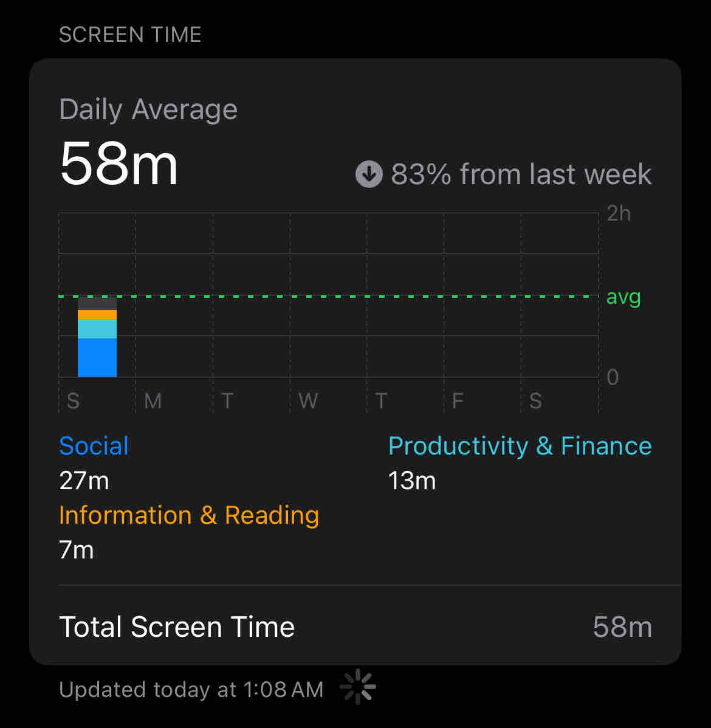Tap the Updated today at 1:08 AM text
This screenshot has width=711, height=728.
click(x=191, y=690)
